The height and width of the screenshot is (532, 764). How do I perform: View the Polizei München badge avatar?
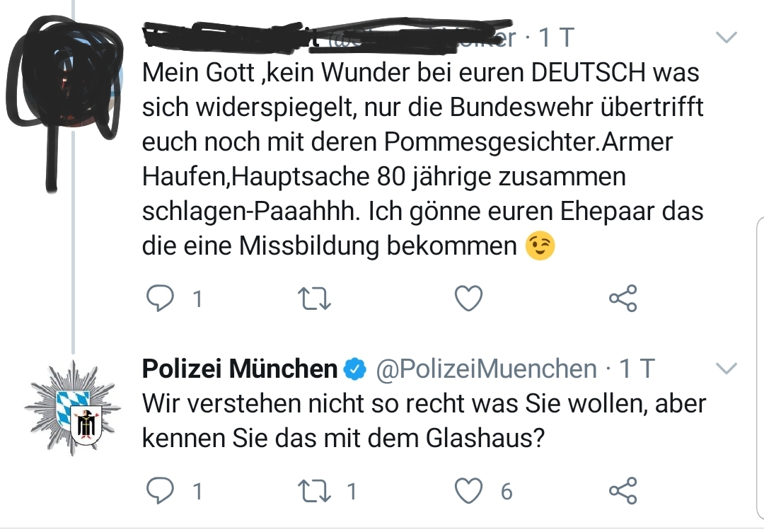[74, 408]
